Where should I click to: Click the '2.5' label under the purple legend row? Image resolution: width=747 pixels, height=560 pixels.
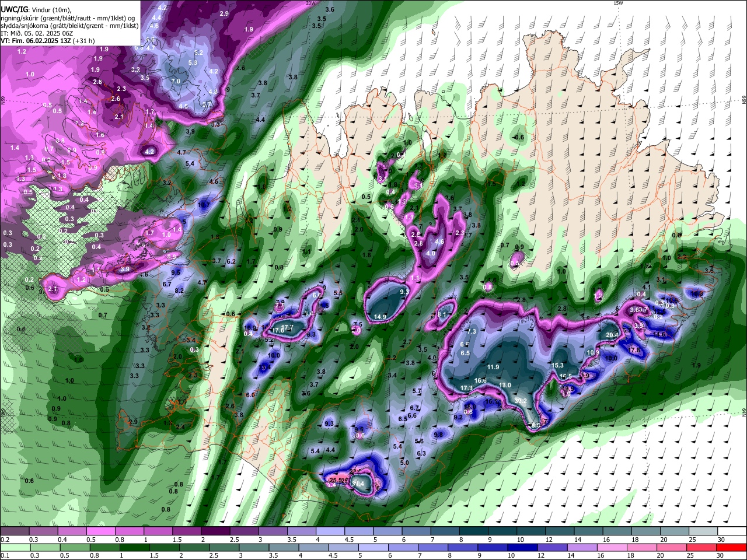pyautogui.click(x=234, y=540)
